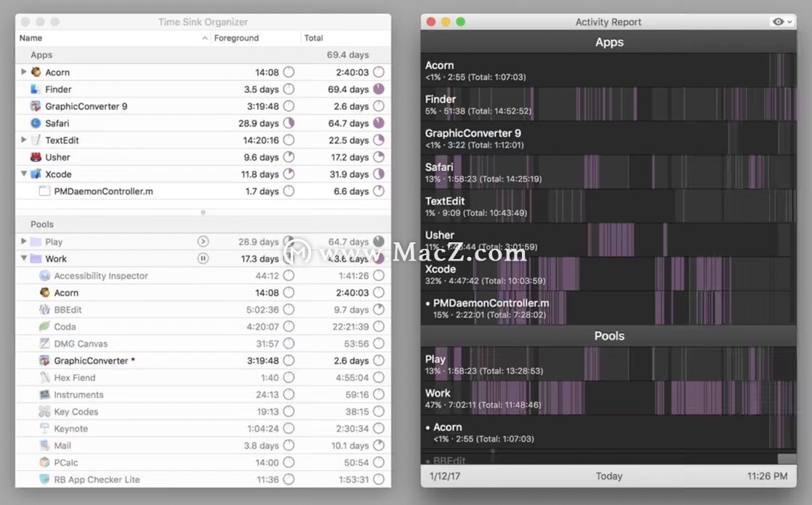Click the Finder icon in Time Sink Organizer

tap(35, 90)
